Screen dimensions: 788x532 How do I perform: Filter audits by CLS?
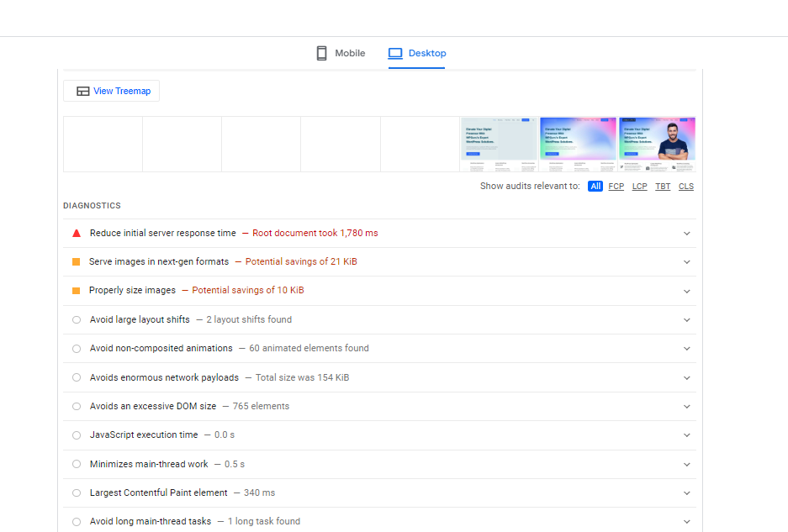point(686,187)
